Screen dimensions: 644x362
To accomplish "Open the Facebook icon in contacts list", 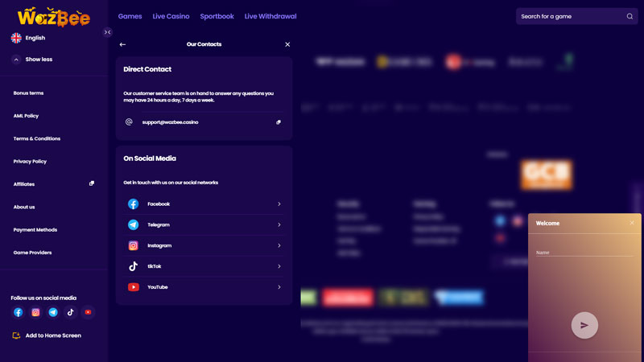I will (x=133, y=204).
